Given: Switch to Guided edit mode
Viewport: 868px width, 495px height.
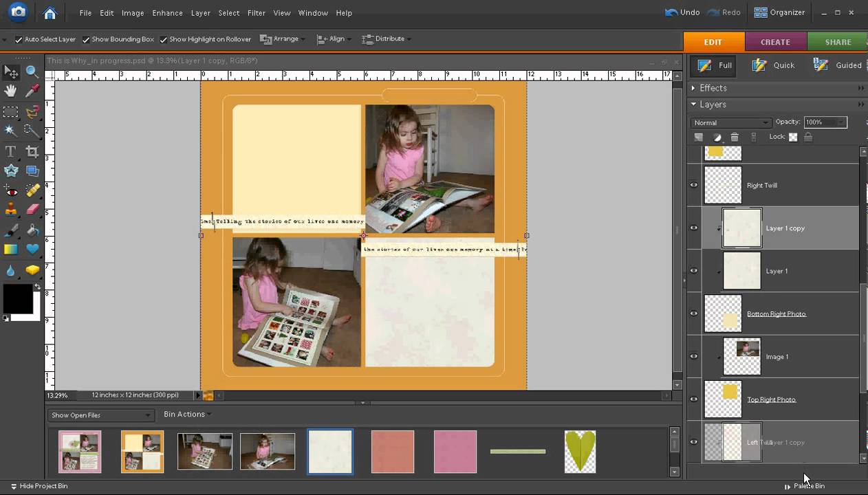Looking at the screenshot, I should point(838,65).
